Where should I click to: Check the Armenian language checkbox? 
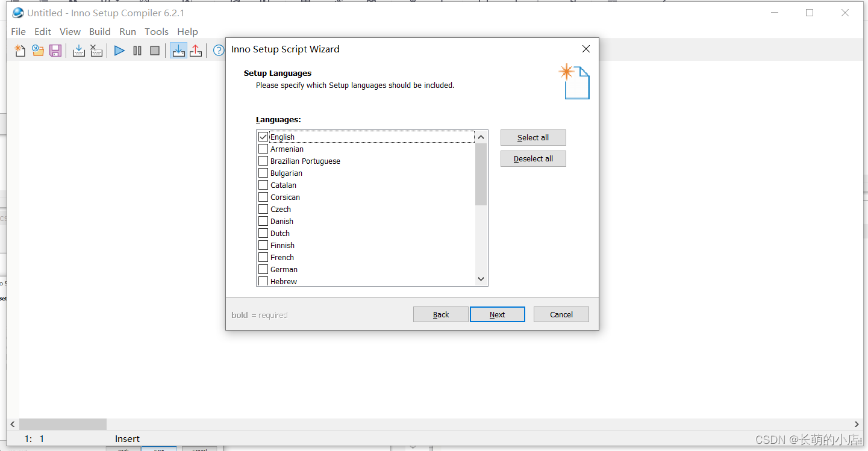pos(263,149)
